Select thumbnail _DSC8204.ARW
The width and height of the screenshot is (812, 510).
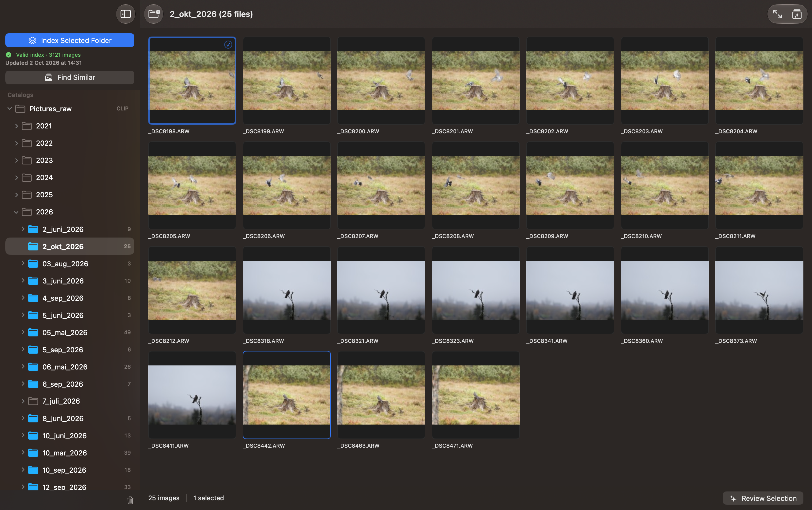tap(759, 81)
